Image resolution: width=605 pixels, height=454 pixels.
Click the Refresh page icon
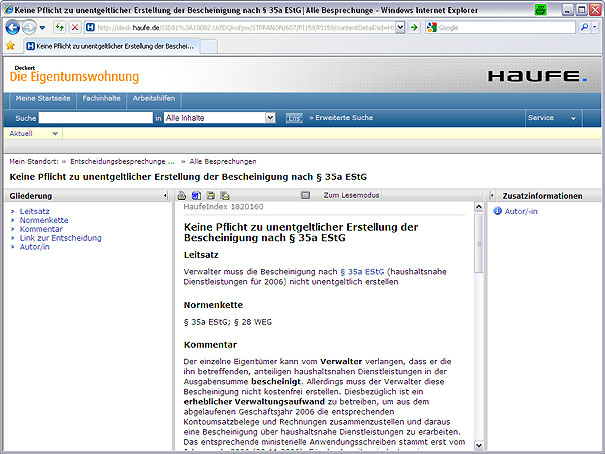pyautogui.click(x=59, y=27)
